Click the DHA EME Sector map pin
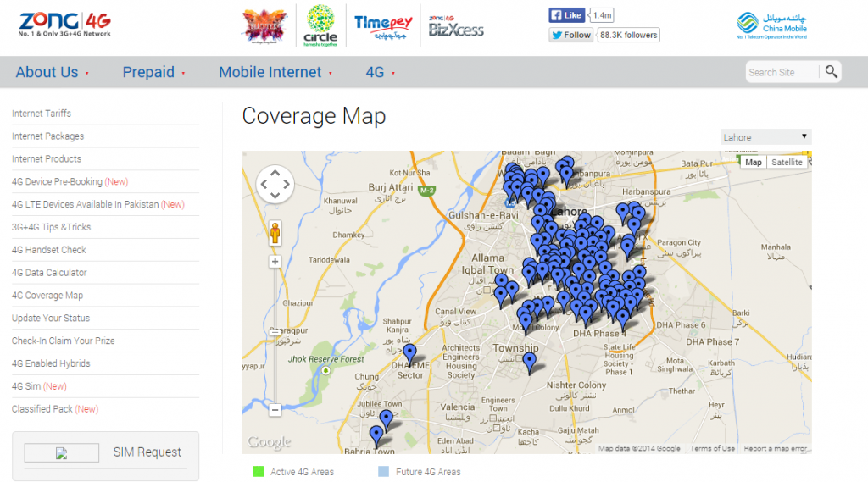The image size is (868, 482). (409, 355)
